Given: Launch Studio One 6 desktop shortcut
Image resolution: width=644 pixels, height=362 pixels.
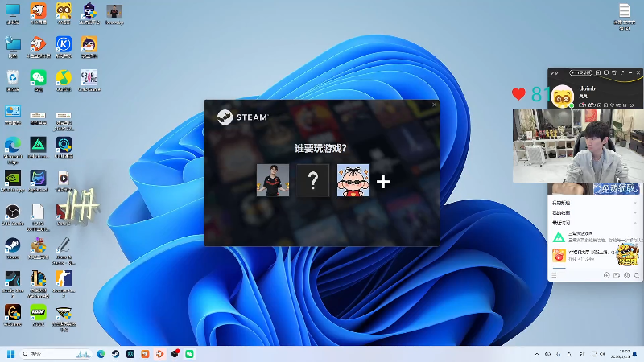Looking at the screenshot, I should [13, 284].
